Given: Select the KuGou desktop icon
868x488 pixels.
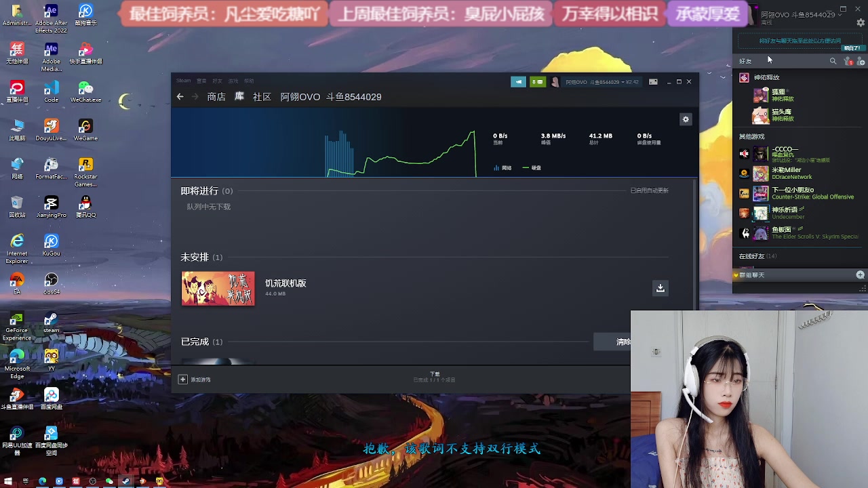Looking at the screenshot, I should tap(51, 245).
